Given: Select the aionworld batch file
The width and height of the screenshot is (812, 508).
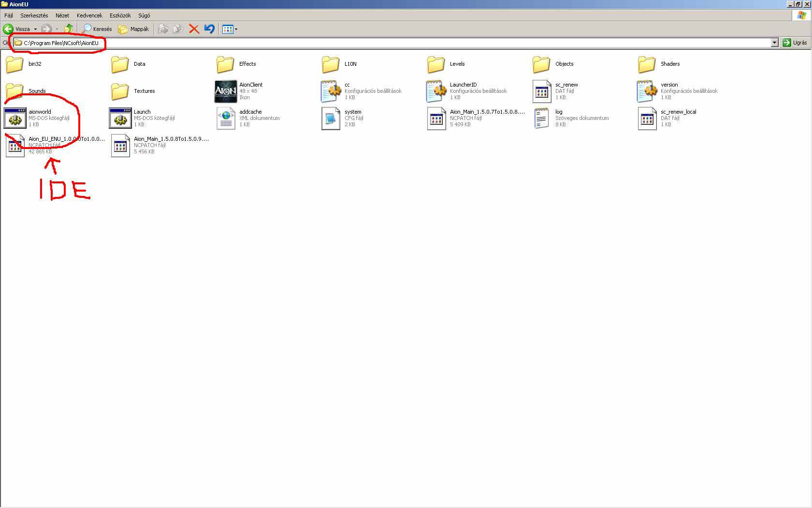Looking at the screenshot, I should coord(15,118).
